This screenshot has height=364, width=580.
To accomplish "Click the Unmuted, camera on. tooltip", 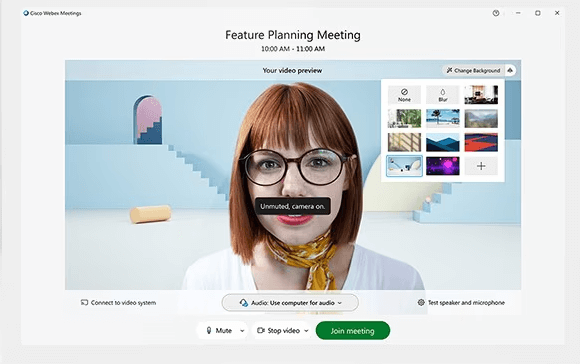I will [x=293, y=206].
